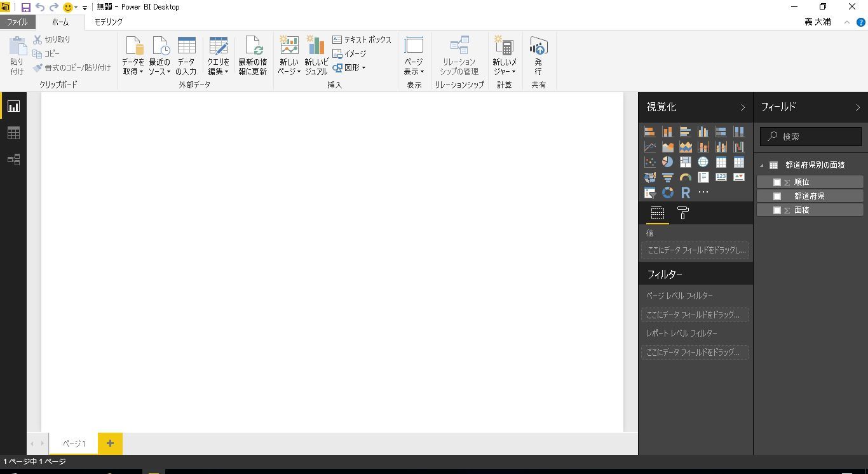
Task: Select the funnel chart visual
Action: [668, 177]
